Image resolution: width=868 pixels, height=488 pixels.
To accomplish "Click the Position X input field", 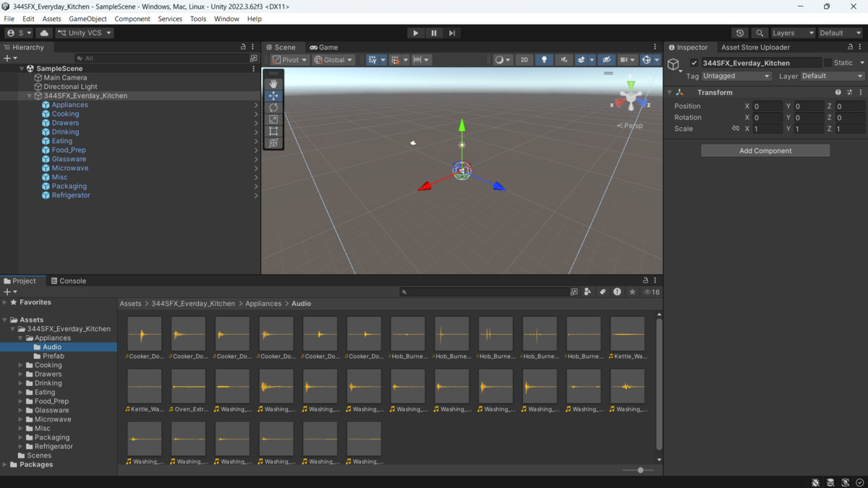I will 767,106.
